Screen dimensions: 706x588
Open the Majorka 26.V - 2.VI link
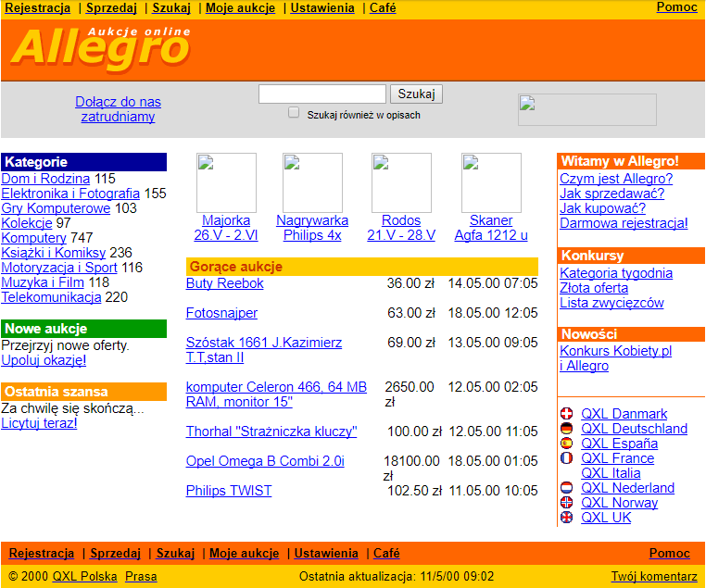tap(226, 228)
